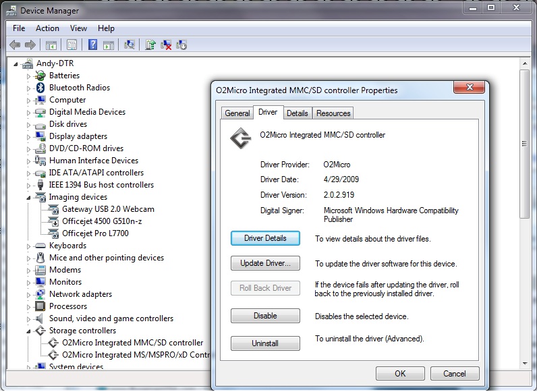
Task: Expand the Digital Media Devices node
Action: 28,113
